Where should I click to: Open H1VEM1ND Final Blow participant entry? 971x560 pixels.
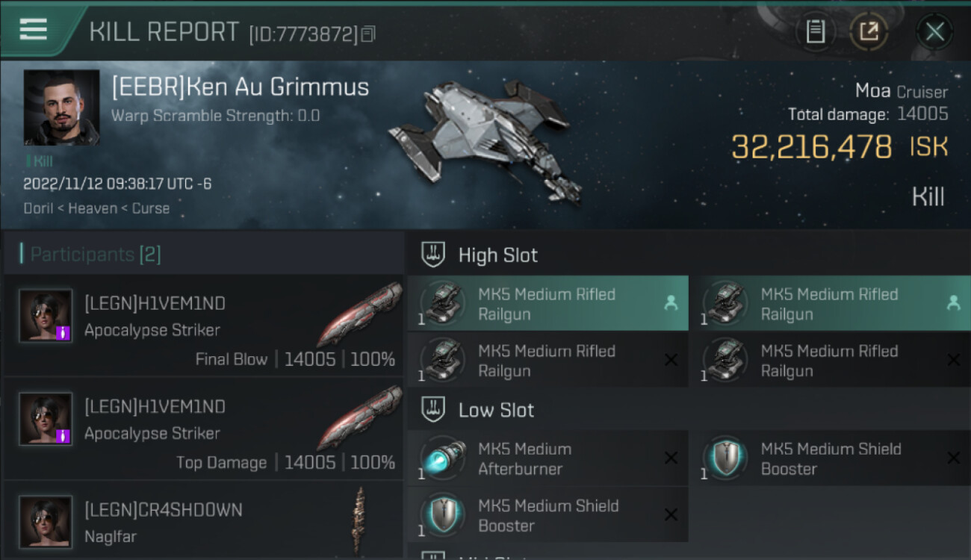point(203,328)
